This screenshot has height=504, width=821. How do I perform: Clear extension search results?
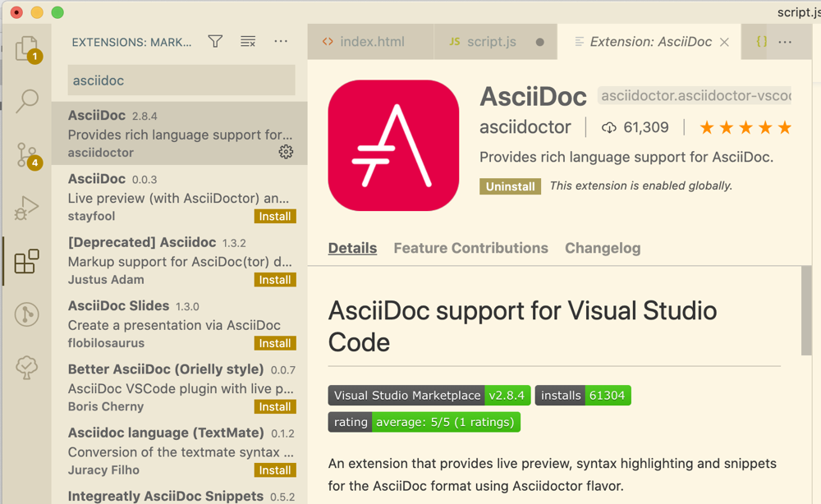[248, 40]
